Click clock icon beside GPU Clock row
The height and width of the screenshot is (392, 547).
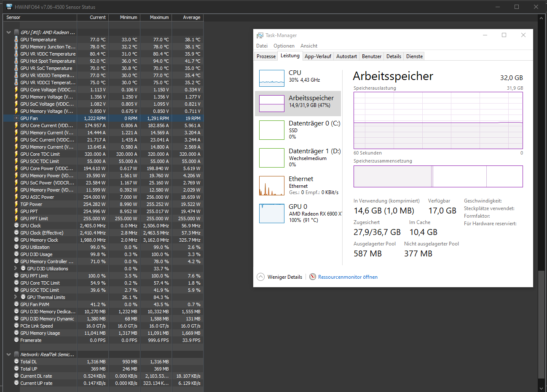click(16, 226)
